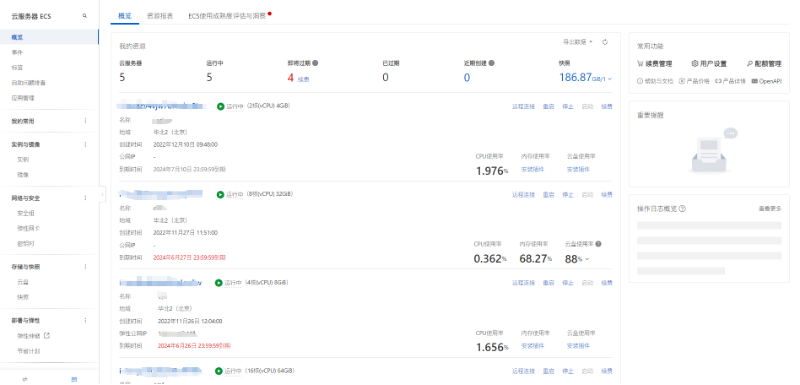Click 远程连接 for the 4核 8GiB instance
Viewport: 800px width, 385px height.
click(x=523, y=283)
